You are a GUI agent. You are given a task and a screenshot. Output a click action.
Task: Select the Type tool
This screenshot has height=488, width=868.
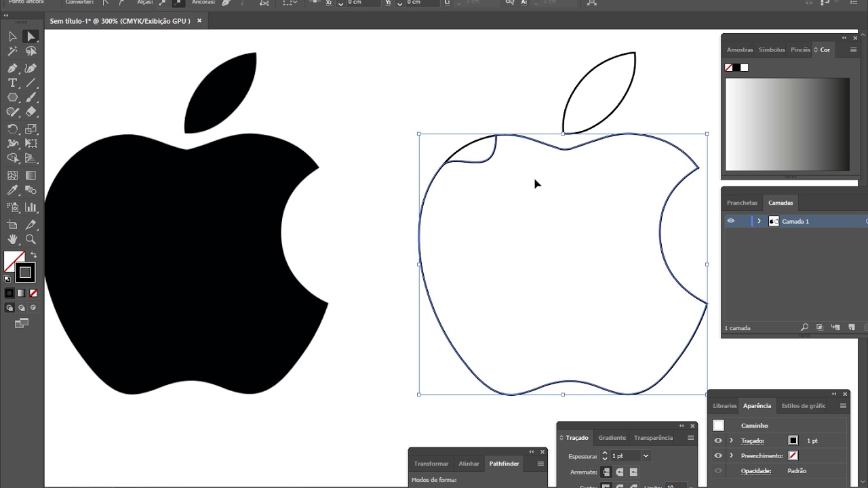coord(12,83)
